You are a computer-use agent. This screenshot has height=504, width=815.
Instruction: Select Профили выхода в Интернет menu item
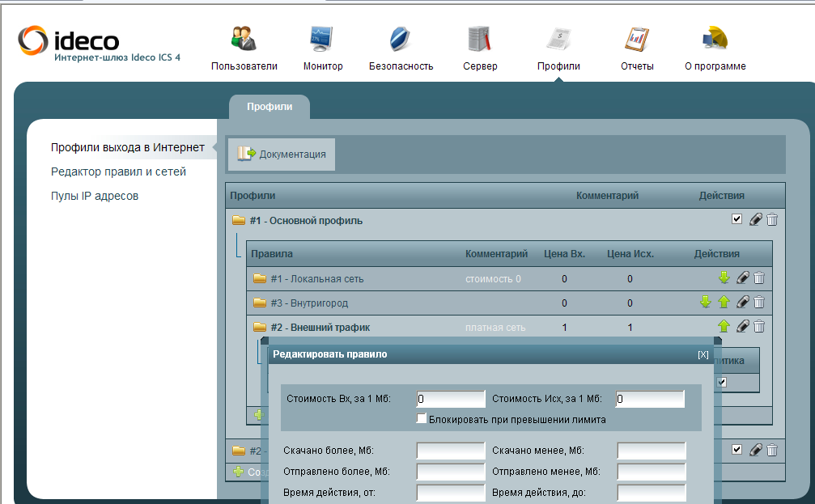(127, 147)
